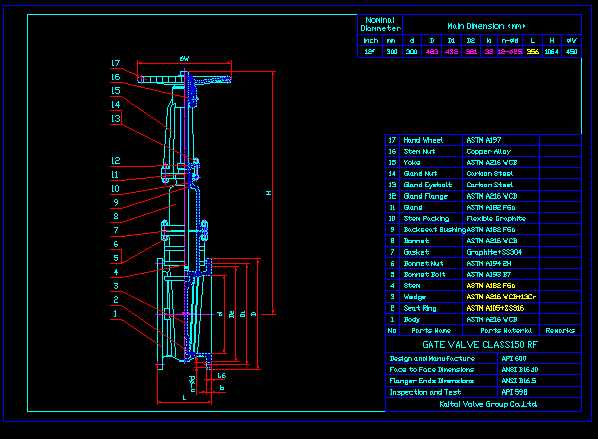Click the Nominal Diameter header cell
Screen dimensions: 598x439
[380, 24]
